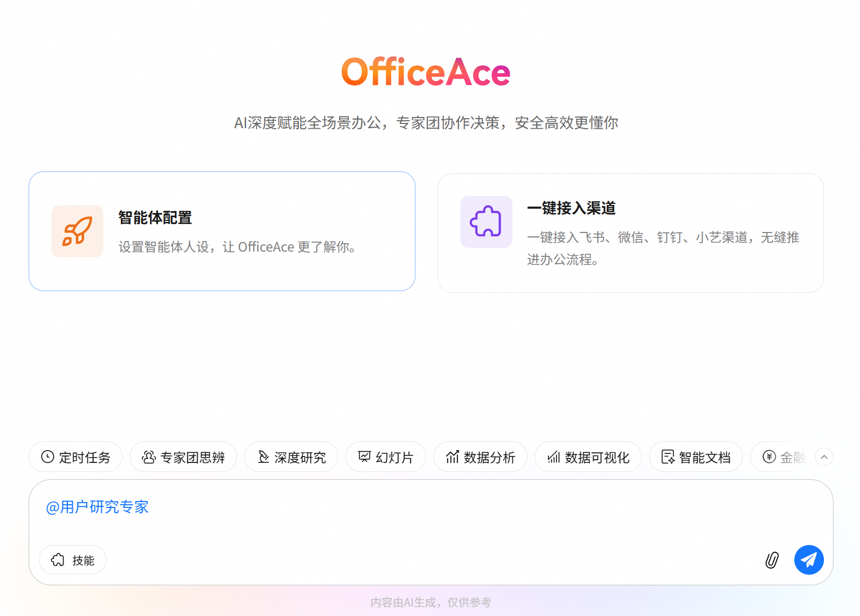Click the @用户研究专家 mention in input

tap(97, 507)
